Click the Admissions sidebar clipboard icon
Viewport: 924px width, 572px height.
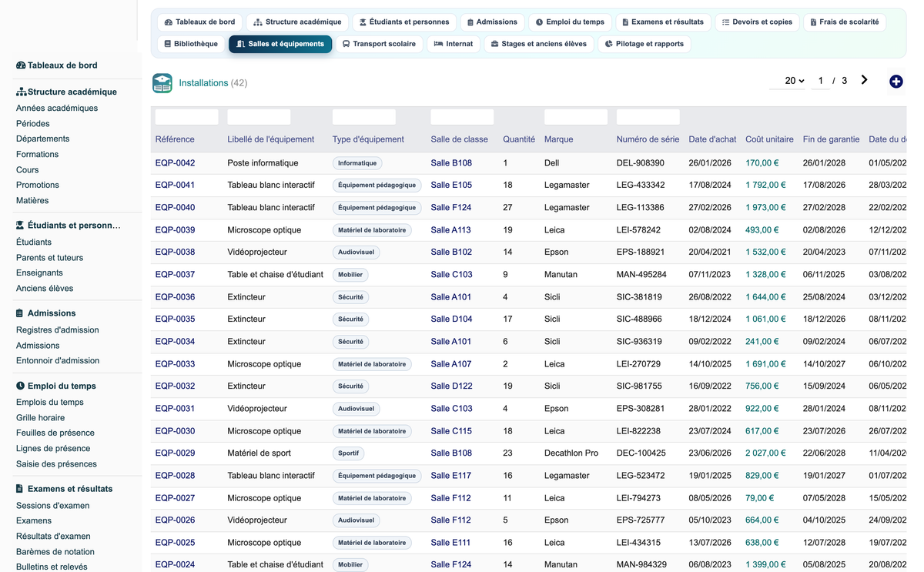pyautogui.click(x=20, y=313)
